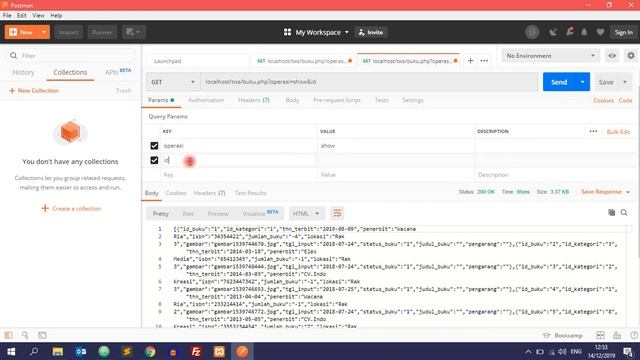This screenshot has height=360, width=640.
Task: Open Bulk Edit link
Action: [x=618, y=132]
